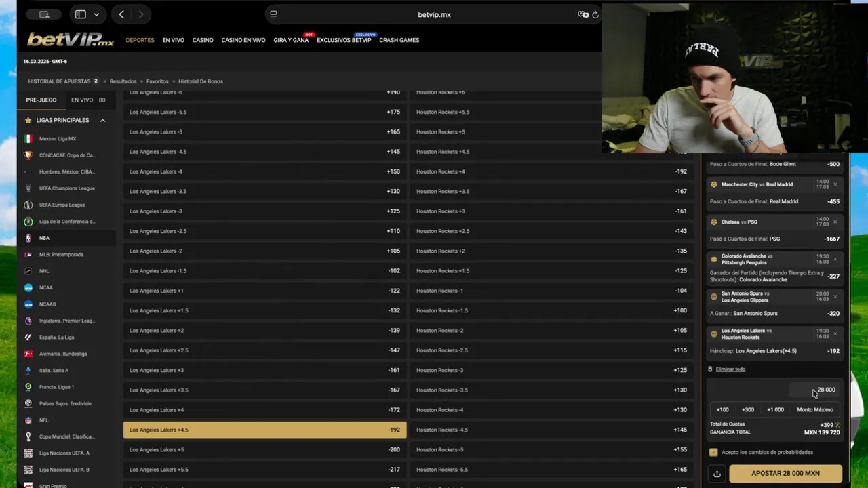Go forward with Safari's forward arrow
Screen dimensions: 868x488
point(140,14)
